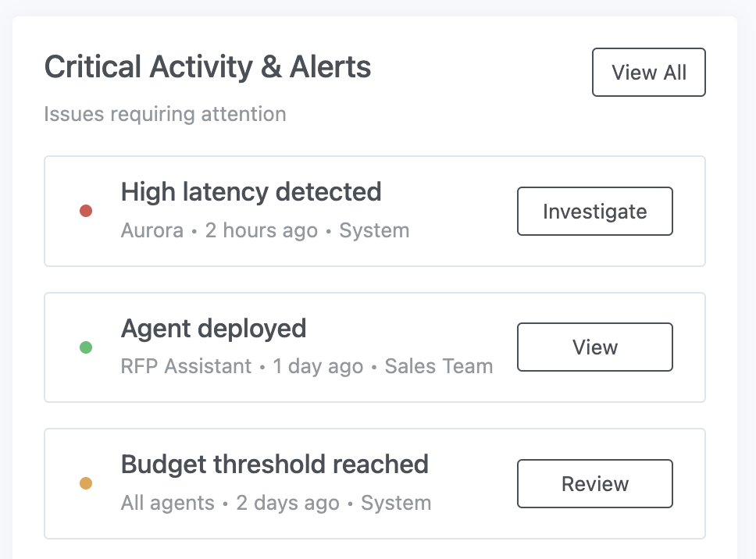Click the All agents label in the budget alert
The height and width of the screenshot is (559, 756).
(166, 503)
